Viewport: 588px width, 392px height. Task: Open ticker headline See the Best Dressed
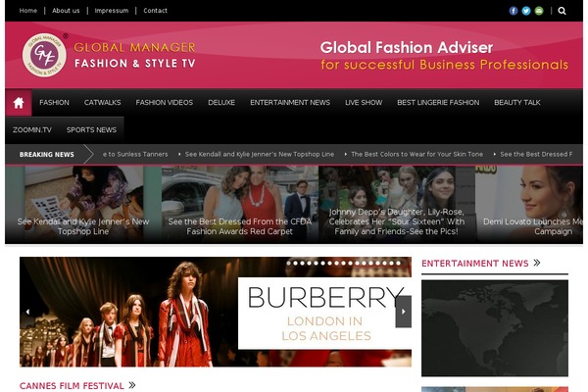[x=536, y=154]
